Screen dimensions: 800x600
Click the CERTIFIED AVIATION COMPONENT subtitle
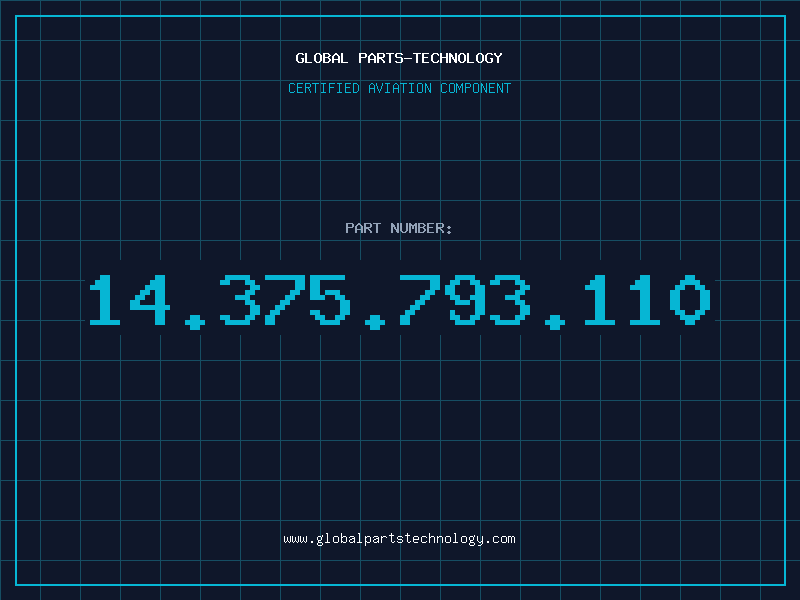pyautogui.click(x=399, y=88)
